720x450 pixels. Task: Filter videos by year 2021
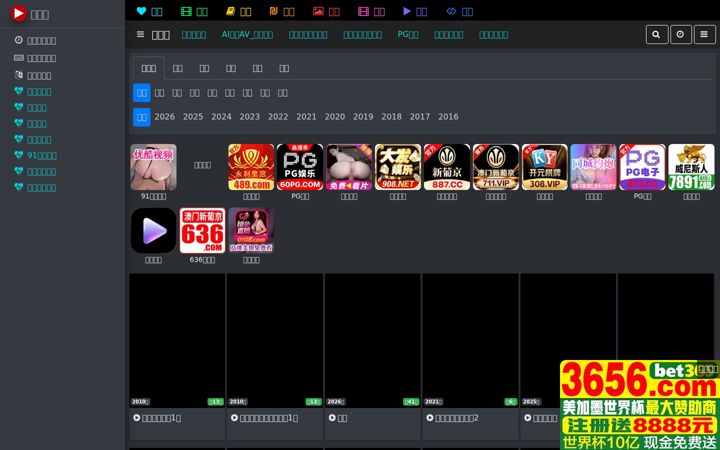306,117
